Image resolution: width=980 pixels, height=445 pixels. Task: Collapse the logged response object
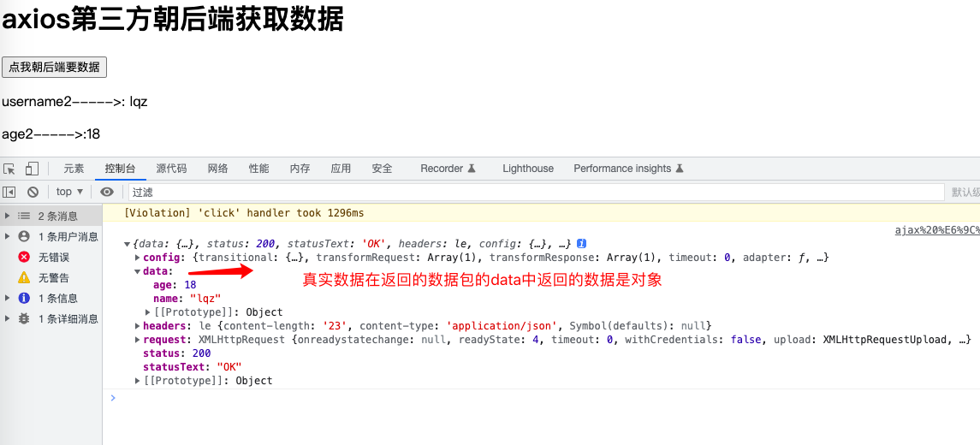coord(128,244)
